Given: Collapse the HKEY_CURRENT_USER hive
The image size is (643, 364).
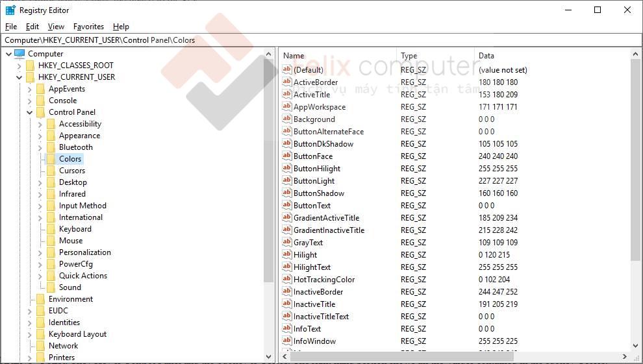Looking at the screenshot, I should tap(19, 77).
